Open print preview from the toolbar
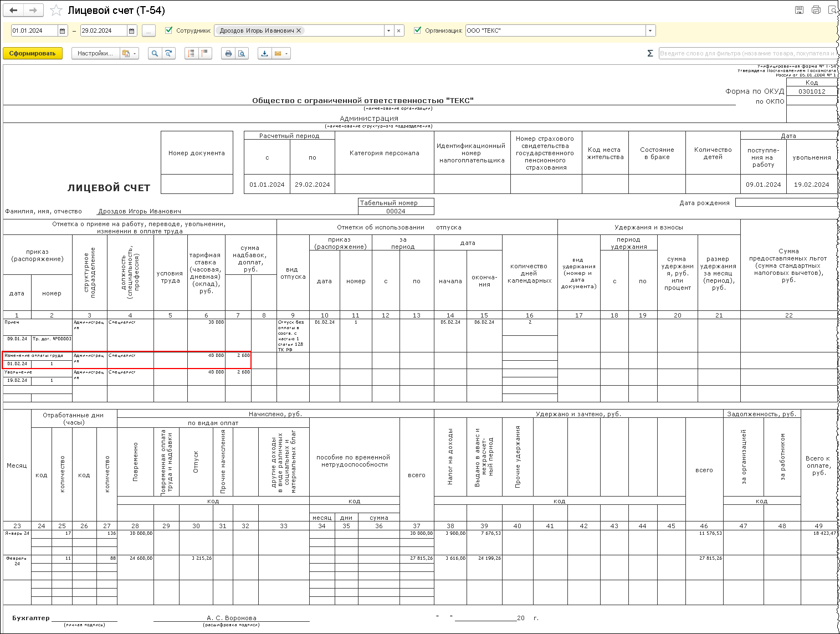The width and height of the screenshot is (840, 634). 242,53
